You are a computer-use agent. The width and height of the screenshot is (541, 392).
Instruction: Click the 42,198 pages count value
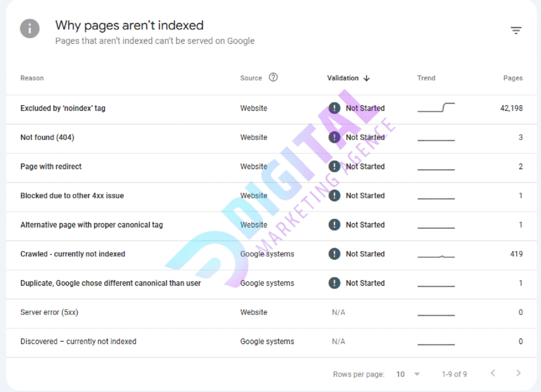[510, 108]
